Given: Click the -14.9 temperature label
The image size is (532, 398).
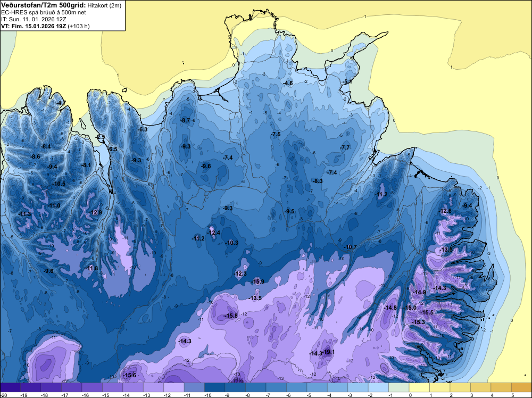Looking at the screenshot, I should point(419,292).
